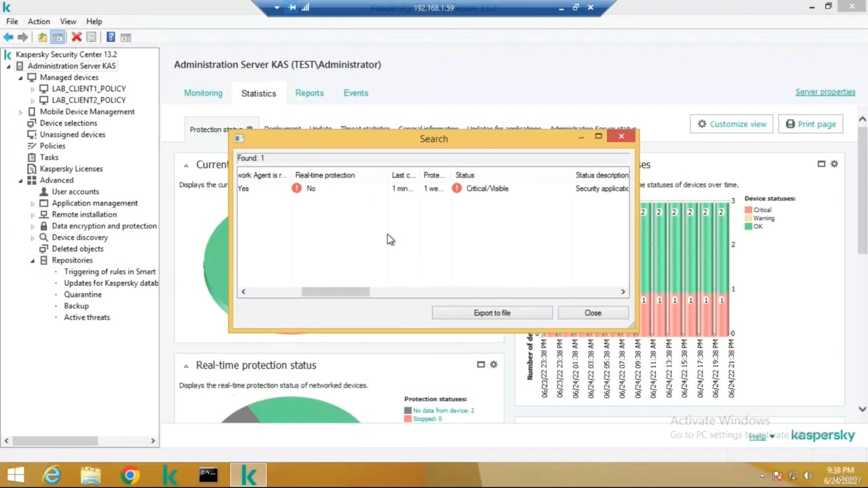Collapse the Real-time protection status panel arrow
Image resolution: width=868 pixels, height=488 pixels.
tap(186, 365)
